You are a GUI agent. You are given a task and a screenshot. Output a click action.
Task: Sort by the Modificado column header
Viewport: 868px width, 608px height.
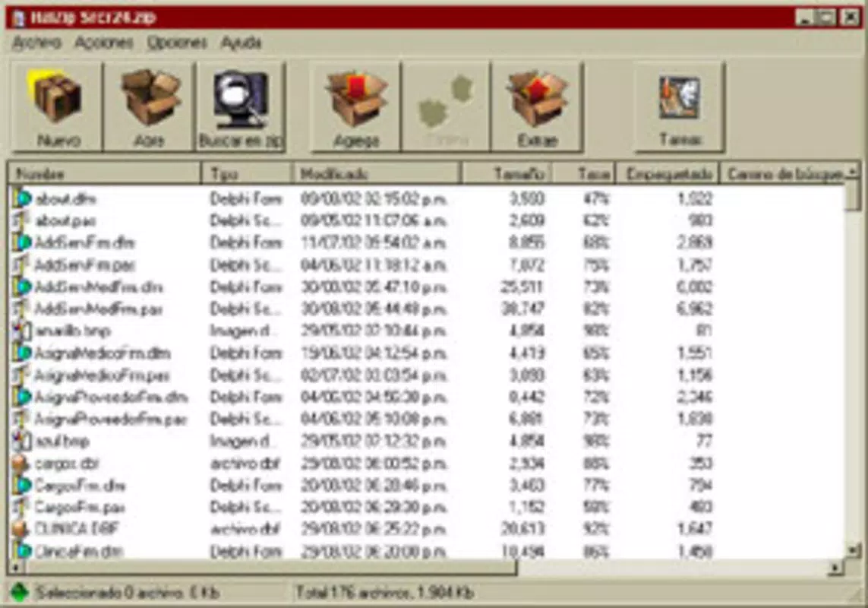pyautogui.click(x=377, y=174)
